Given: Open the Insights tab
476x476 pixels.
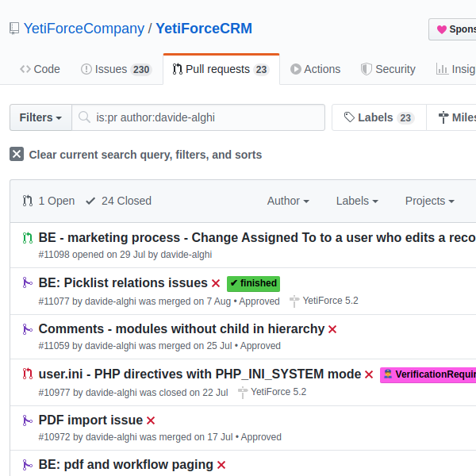Looking at the screenshot, I should (455, 69).
